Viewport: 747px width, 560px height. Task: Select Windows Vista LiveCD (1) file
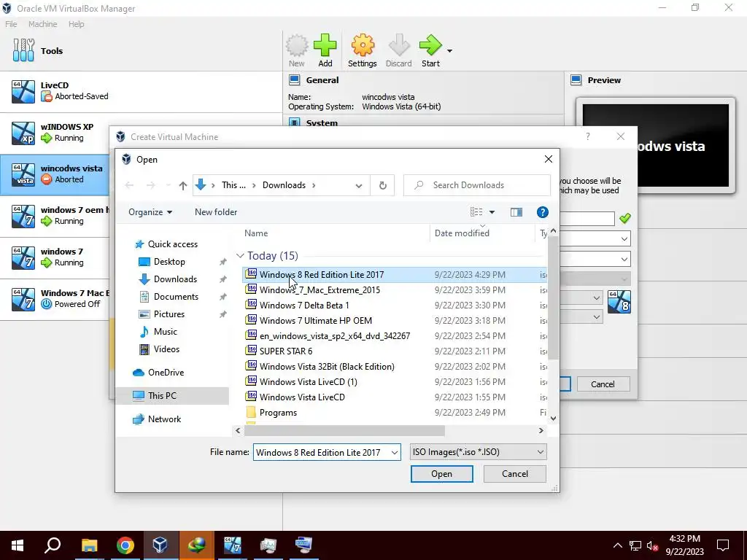click(395, 381)
